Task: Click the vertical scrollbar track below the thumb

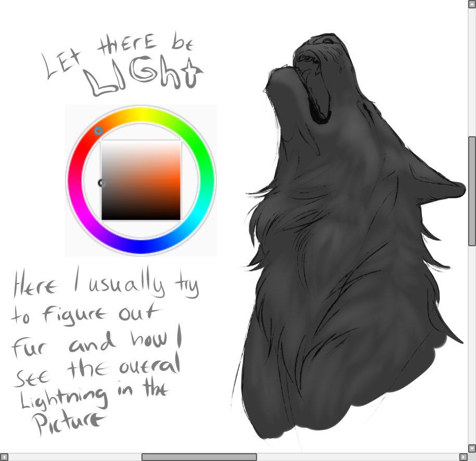Action: pos(472,338)
